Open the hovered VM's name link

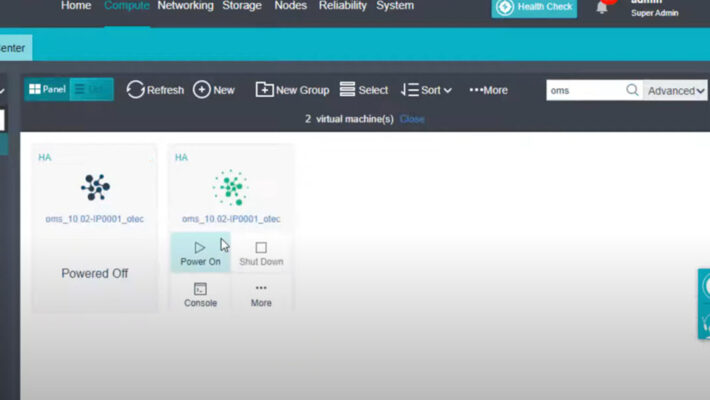pos(231,219)
